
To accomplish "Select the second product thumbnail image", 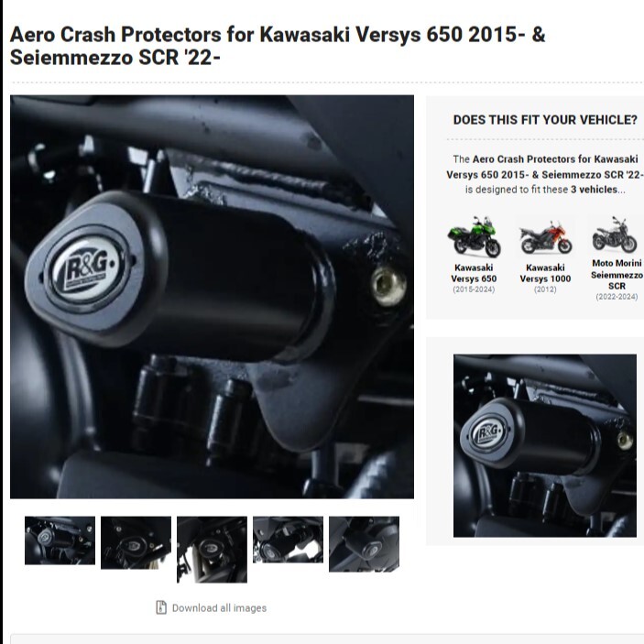I will click(x=136, y=542).
